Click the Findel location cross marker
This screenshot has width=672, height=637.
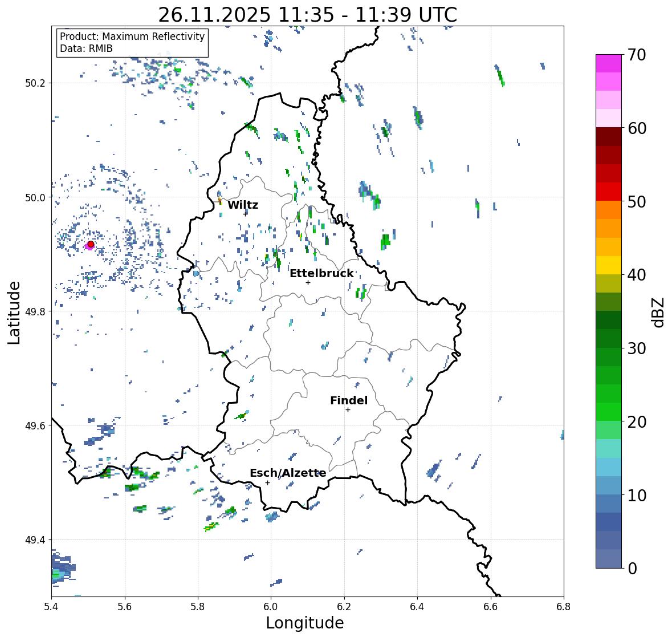348,410
